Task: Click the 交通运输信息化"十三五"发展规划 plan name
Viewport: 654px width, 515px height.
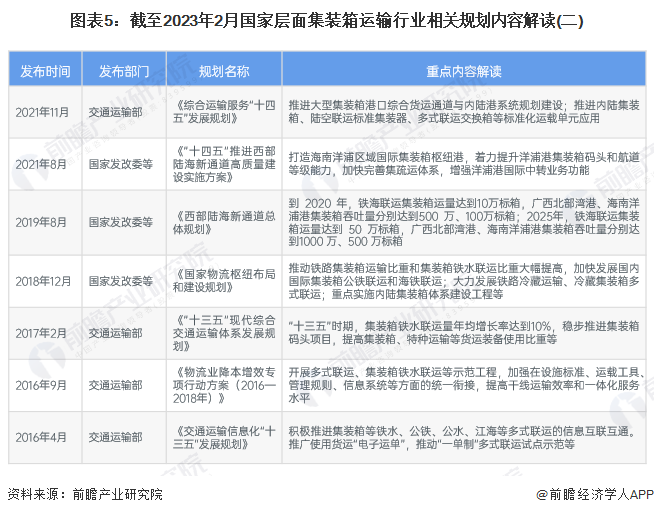Action: click(x=224, y=437)
